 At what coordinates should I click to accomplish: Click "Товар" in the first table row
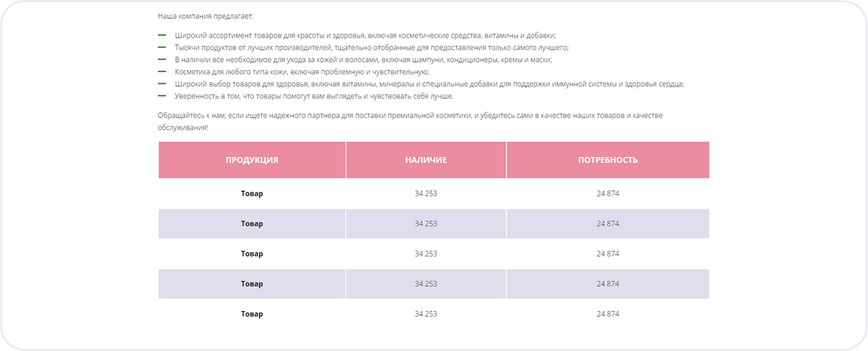click(252, 194)
